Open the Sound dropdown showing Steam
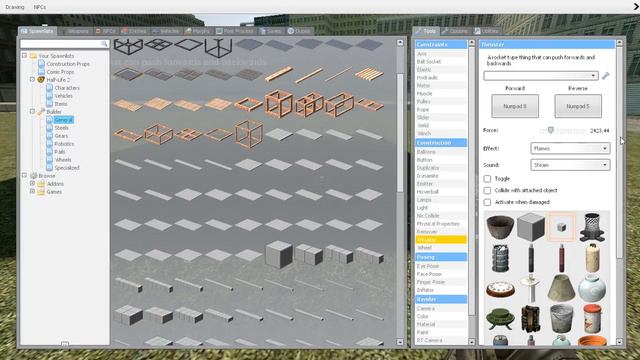The width and height of the screenshot is (640, 360). (570, 165)
